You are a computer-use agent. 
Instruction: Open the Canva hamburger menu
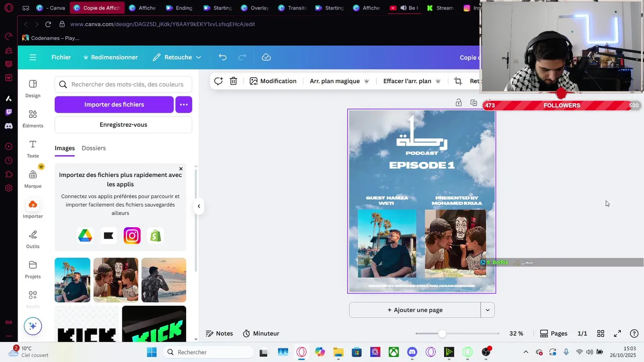tap(33, 57)
